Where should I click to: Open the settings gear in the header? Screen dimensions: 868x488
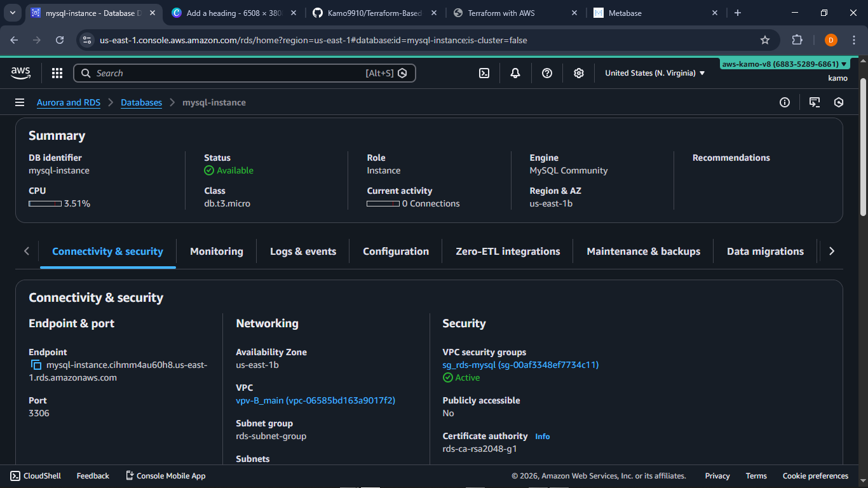click(579, 73)
